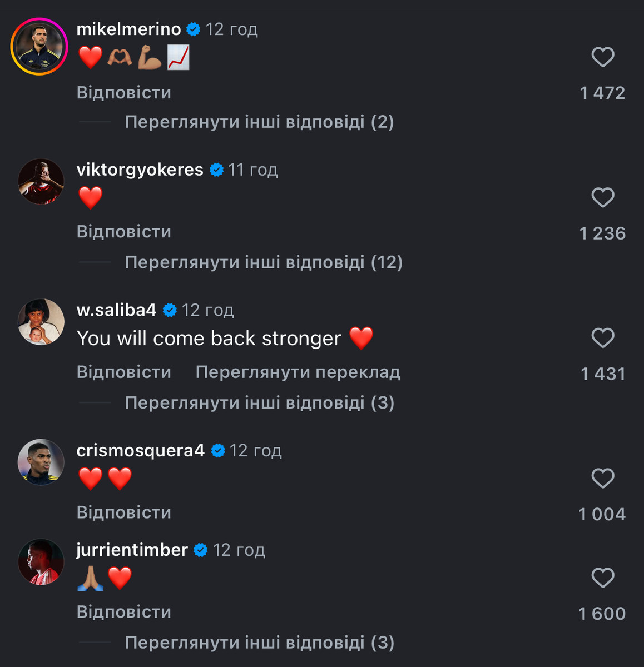
Task: View translation of w.saliba4's comment
Action: coord(298,372)
